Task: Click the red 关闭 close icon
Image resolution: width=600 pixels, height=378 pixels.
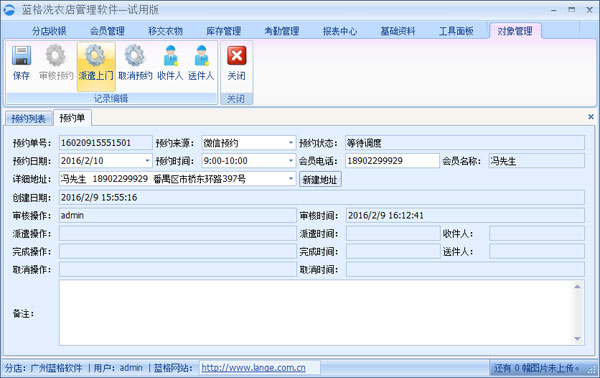Action: (x=236, y=56)
